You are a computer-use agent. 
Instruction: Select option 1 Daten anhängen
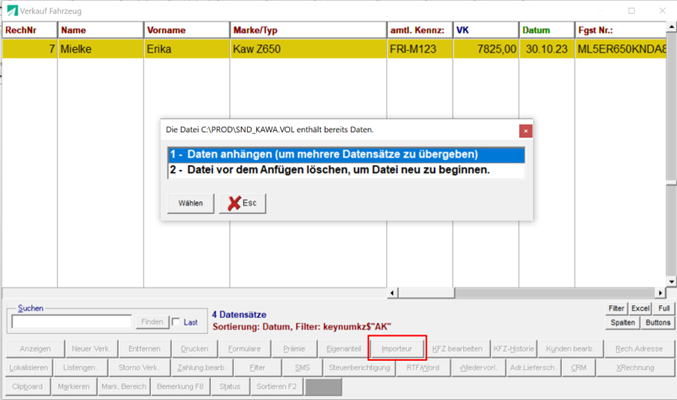click(x=345, y=155)
